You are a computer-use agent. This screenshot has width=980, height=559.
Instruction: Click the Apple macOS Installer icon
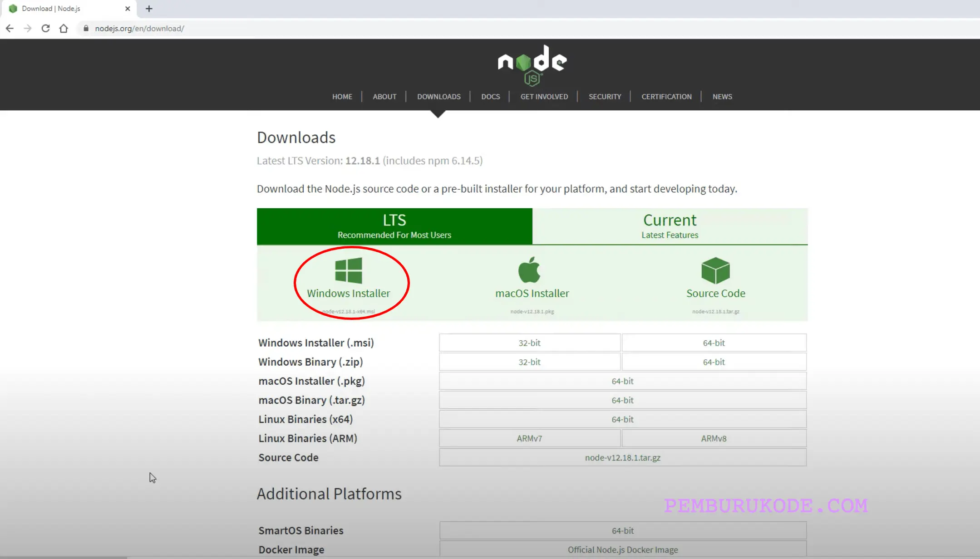pos(529,270)
